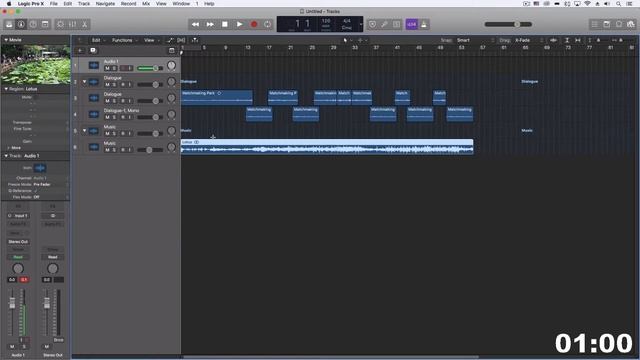Viewport: 640px width, 360px height.
Task: Record-enable the track 6 Music track
Action: (x=123, y=150)
